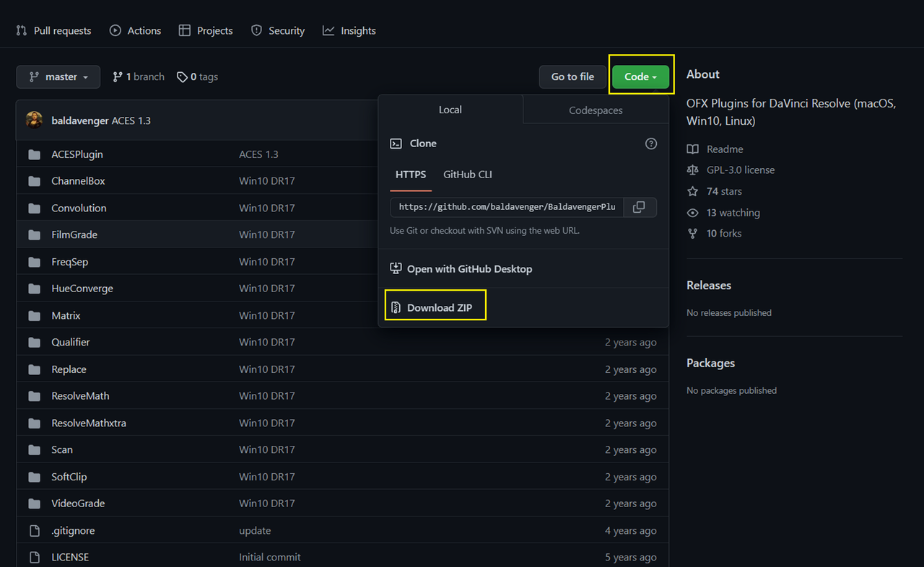Click the ACESPlugin folder icon

point(34,154)
